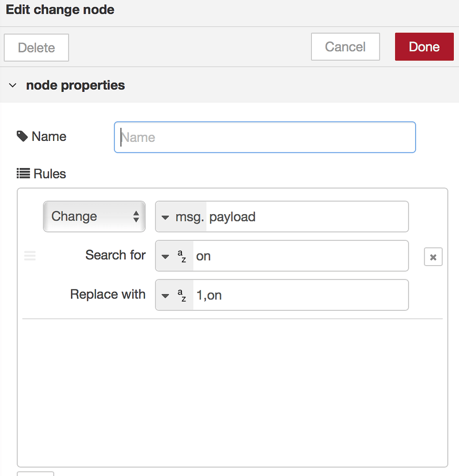Open the Search for type dropdown arrow
The height and width of the screenshot is (476, 459).
click(165, 256)
